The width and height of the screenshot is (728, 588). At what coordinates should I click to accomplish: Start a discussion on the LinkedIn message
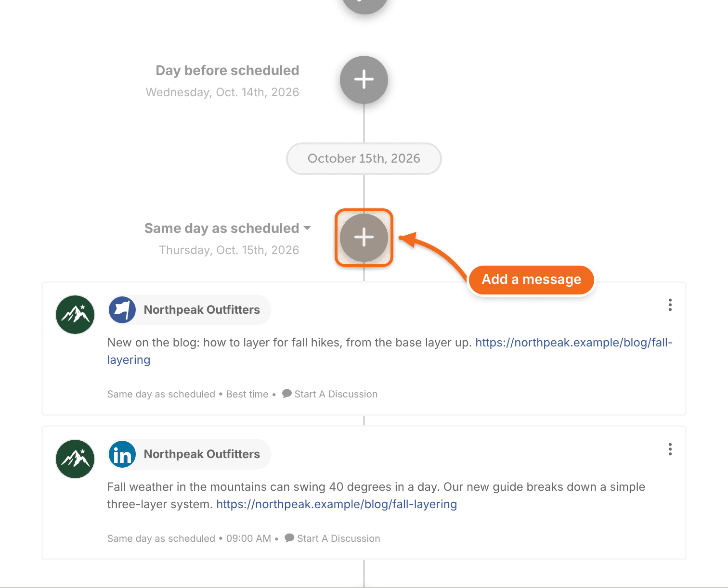coord(332,538)
